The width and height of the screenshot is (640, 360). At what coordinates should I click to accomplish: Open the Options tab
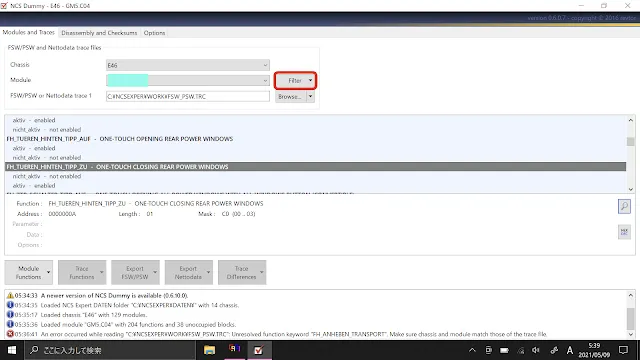point(154,33)
